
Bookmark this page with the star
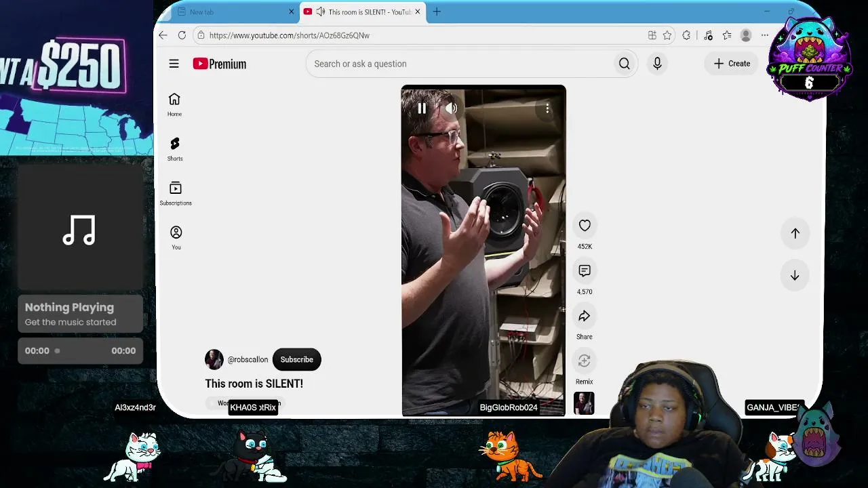point(667,35)
